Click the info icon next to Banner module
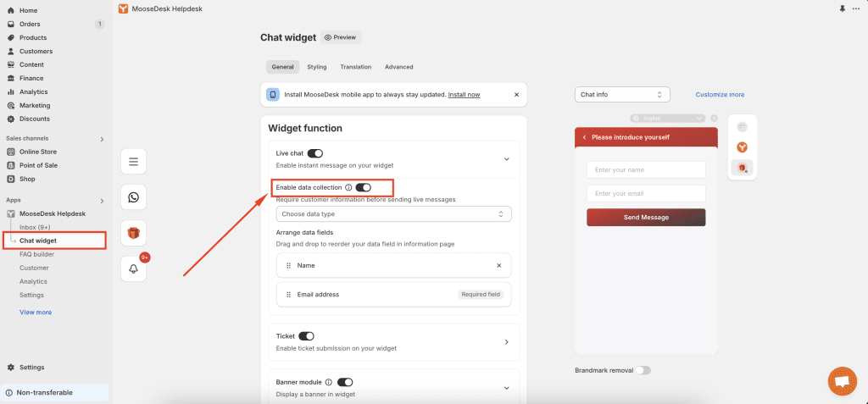The width and height of the screenshot is (868, 404). click(x=329, y=382)
